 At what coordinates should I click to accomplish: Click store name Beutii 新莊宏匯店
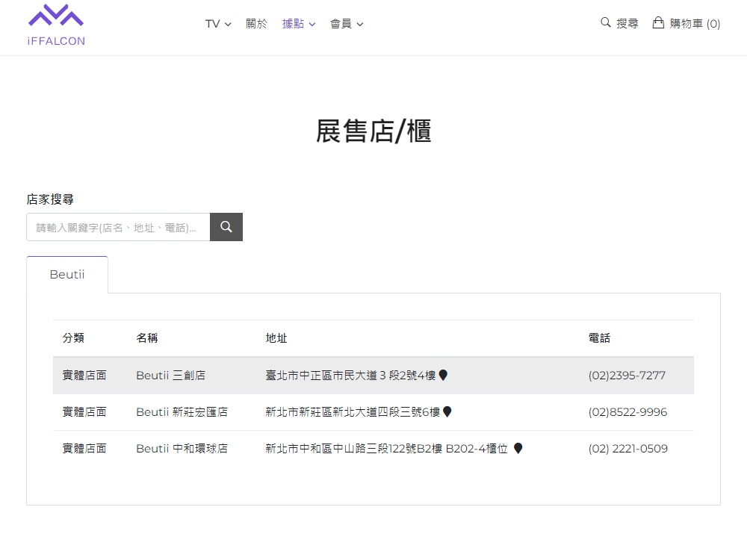point(182,412)
